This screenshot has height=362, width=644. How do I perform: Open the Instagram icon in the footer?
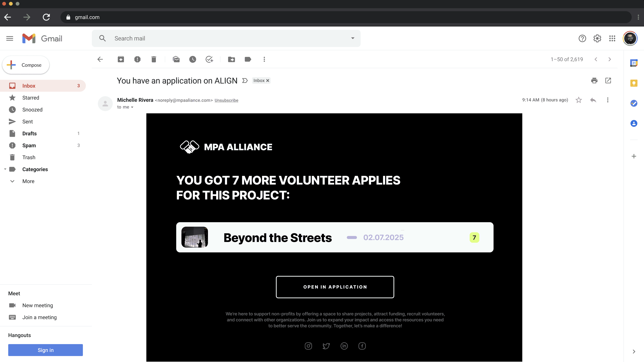(308, 346)
